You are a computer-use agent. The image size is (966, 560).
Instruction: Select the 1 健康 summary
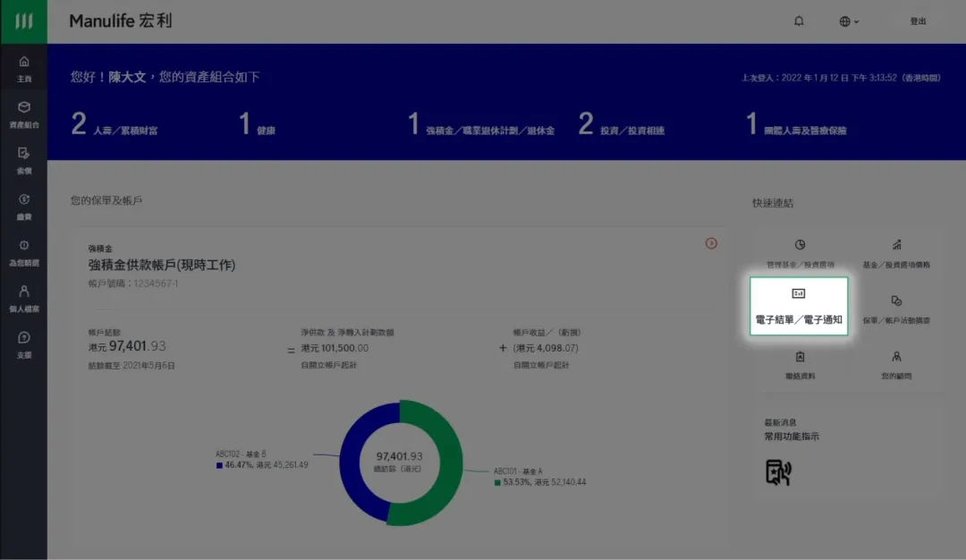pyautogui.click(x=257, y=123)
